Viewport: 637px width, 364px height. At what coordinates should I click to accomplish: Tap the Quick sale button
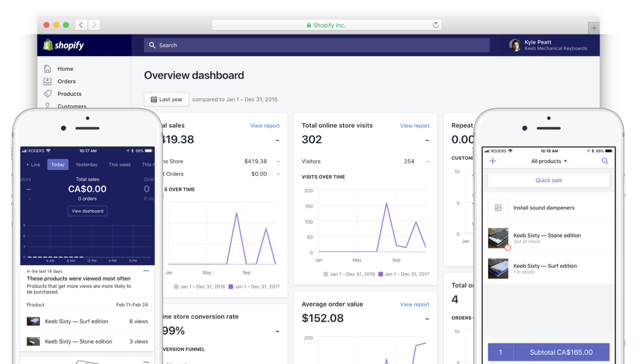point(548,180)
